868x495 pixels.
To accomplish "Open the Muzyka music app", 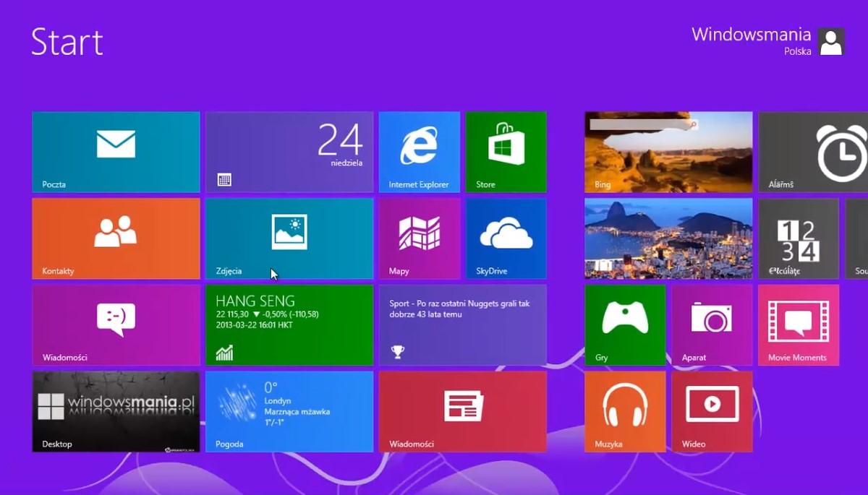I will [626, 412].
